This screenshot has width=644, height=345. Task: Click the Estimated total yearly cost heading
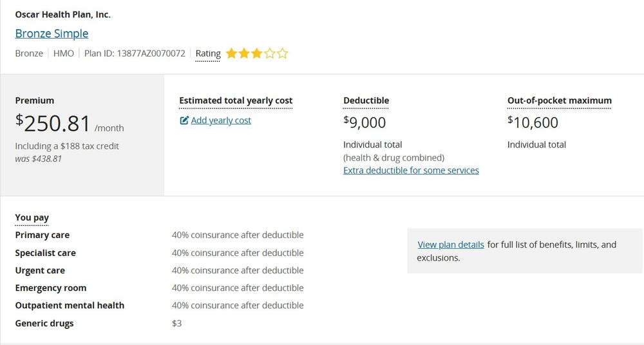pos(236,101)
